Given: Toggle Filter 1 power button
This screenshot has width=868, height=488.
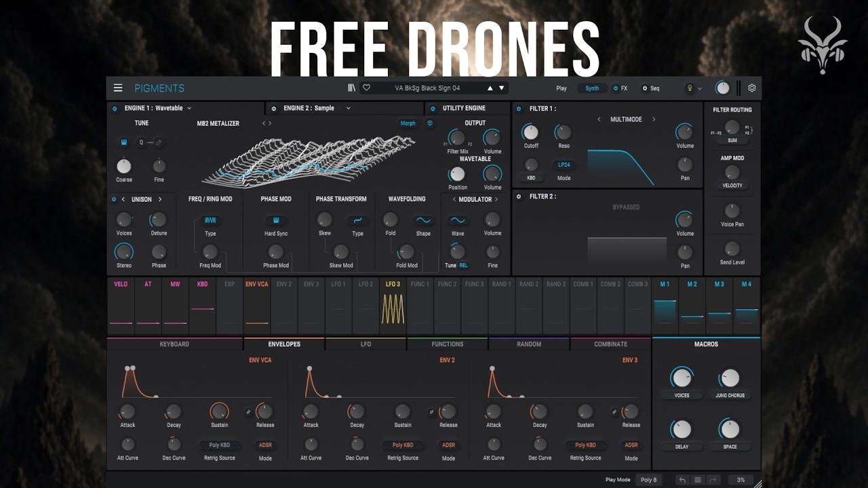Looking at the screenshot, I should (519, 108).
